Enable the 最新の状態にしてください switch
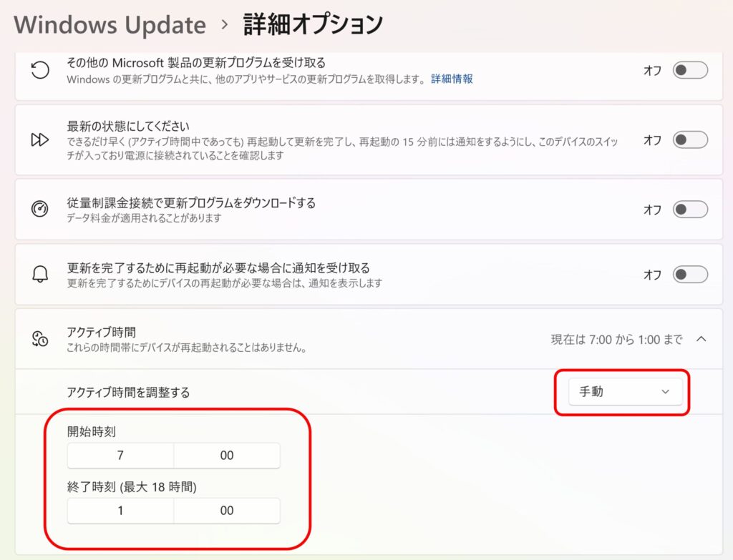 point(690,139)
